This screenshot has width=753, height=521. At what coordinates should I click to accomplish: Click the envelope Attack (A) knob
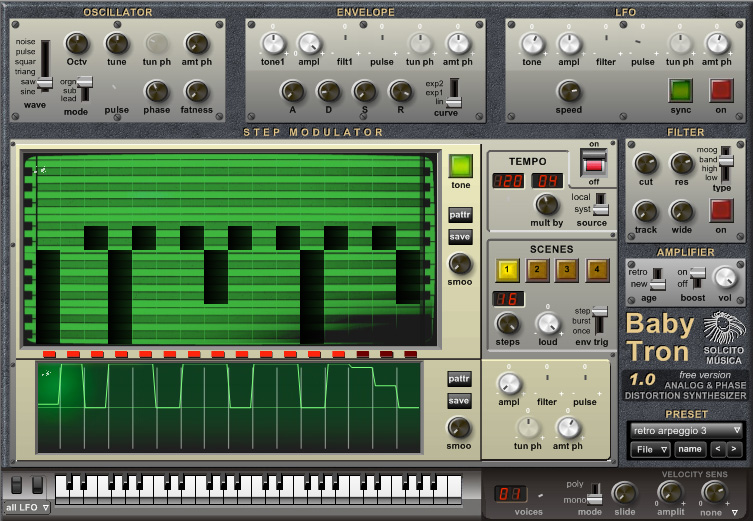(292, 91)
